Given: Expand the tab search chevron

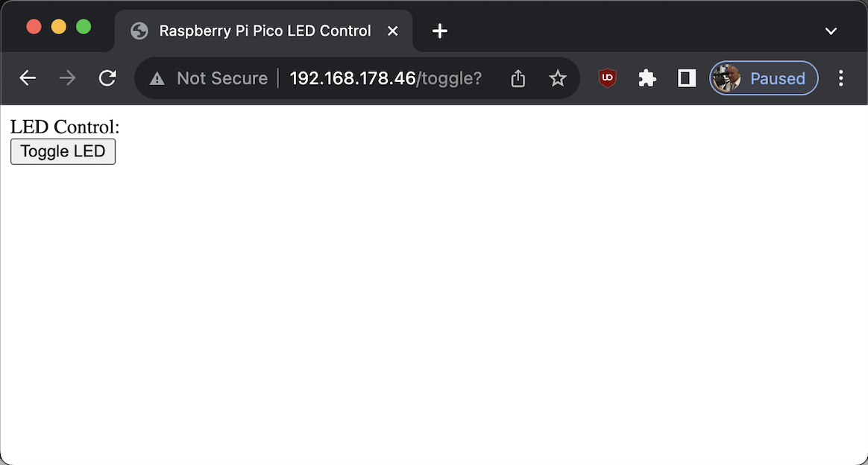Looking at the screenshot, I should [x=831, y=31].
